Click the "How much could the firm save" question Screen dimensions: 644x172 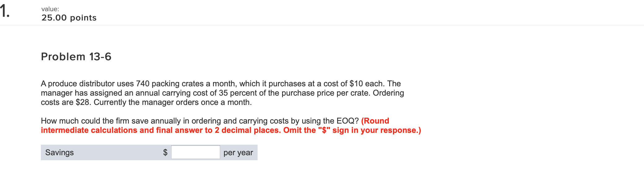click(x=200, y=121)
